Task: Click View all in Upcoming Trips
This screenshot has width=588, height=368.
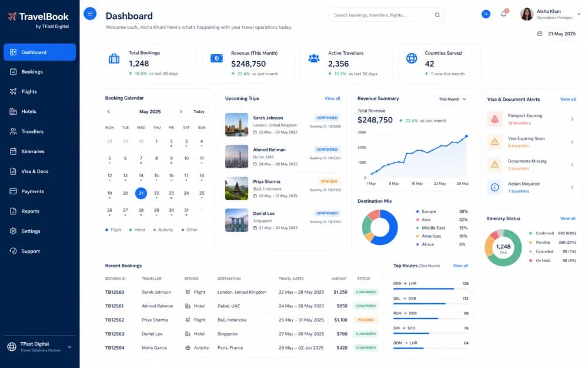Action: pos(332,98)
